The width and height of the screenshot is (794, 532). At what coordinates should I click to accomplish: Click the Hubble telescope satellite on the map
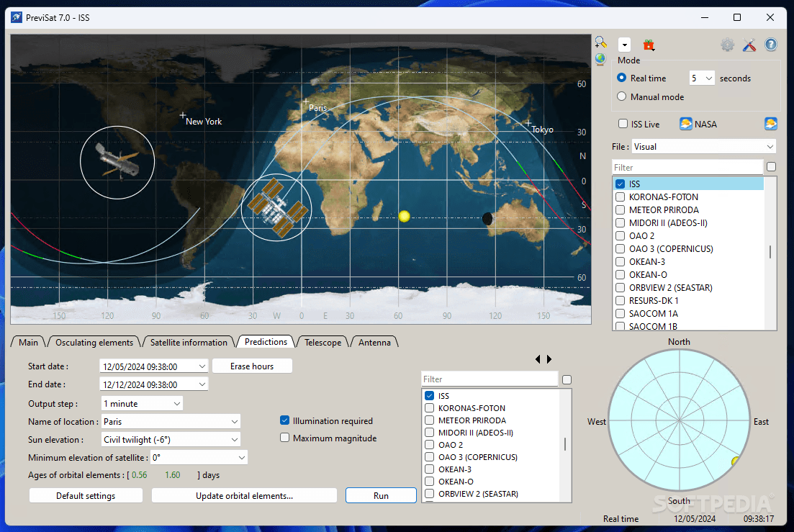[x=118, y=161]
